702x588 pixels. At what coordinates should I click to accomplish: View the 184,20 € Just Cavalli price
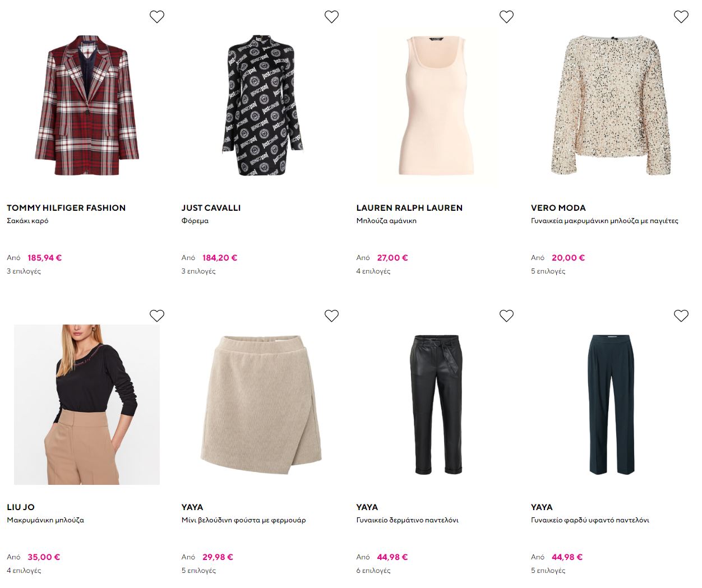(219, 258)
